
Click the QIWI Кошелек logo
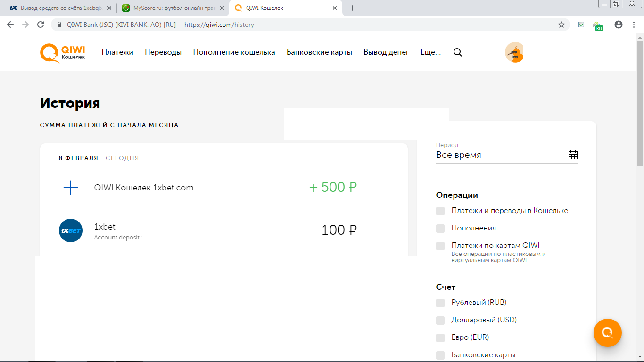(63, 53)
